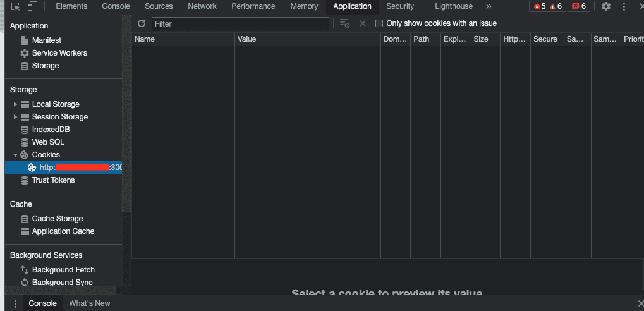
Task: Activate the inspect element picker icon
Action: [15, 6]
